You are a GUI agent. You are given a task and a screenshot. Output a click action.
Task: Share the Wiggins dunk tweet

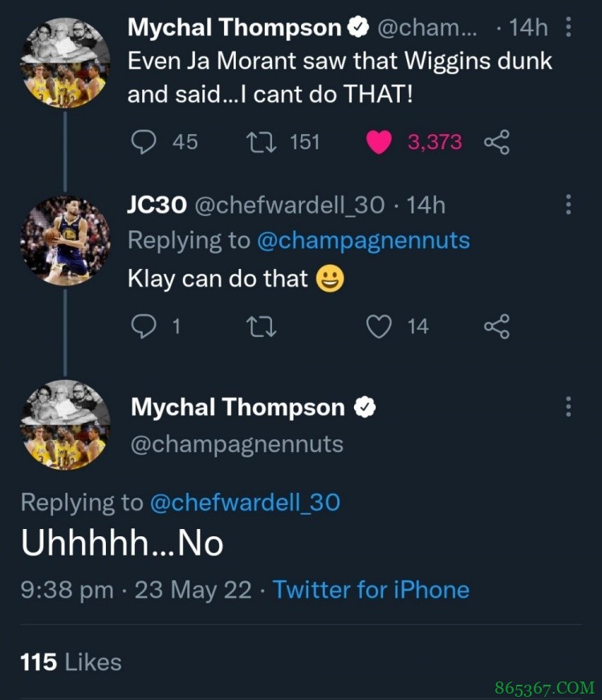click(x=497, y=143)
